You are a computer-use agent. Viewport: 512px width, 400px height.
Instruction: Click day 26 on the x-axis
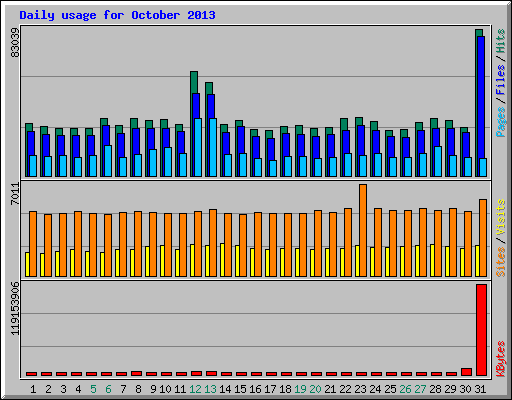click(x=405, y=389)
